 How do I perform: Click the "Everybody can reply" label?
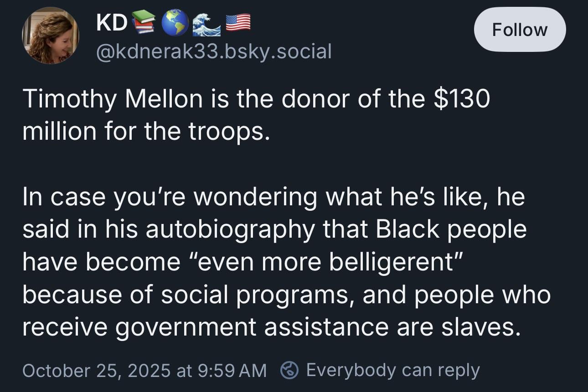(393, 370)
